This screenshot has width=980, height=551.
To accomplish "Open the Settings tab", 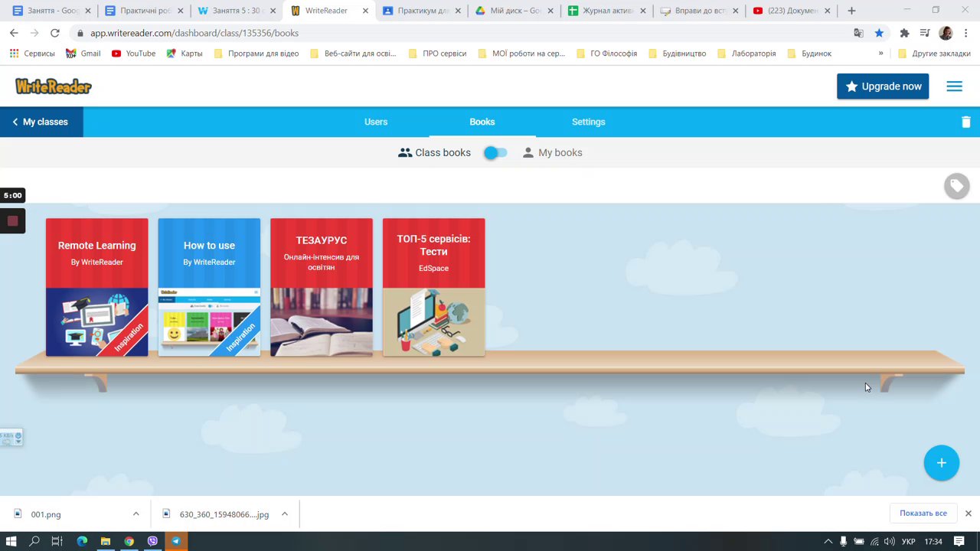I will pos(588,122).
